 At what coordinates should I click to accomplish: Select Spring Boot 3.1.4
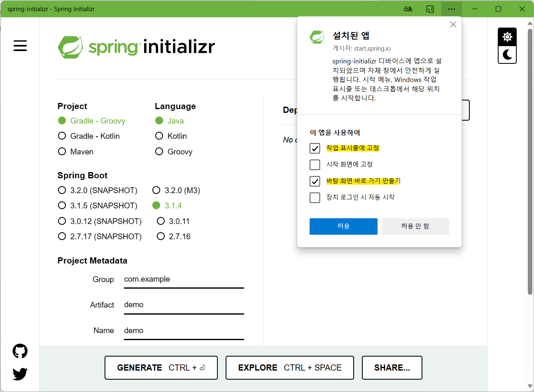pyautogui.click(x=167, y=205)
